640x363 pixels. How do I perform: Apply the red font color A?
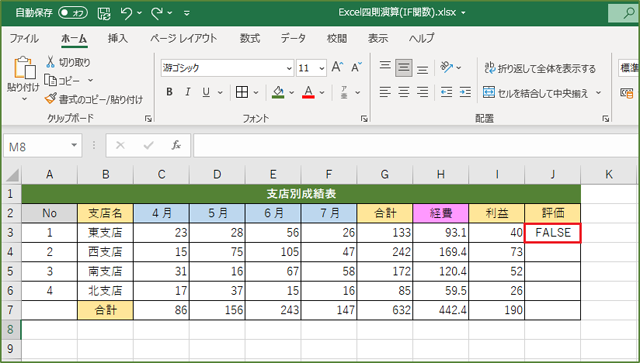pos(308,92)
